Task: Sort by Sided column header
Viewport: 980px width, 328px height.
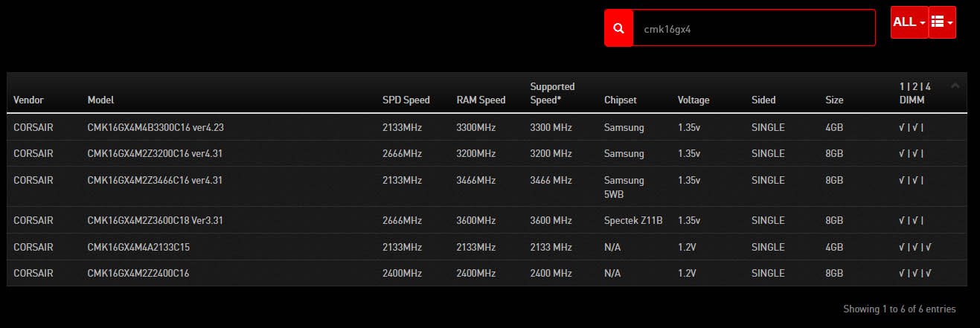Action: tap(763, 100)
